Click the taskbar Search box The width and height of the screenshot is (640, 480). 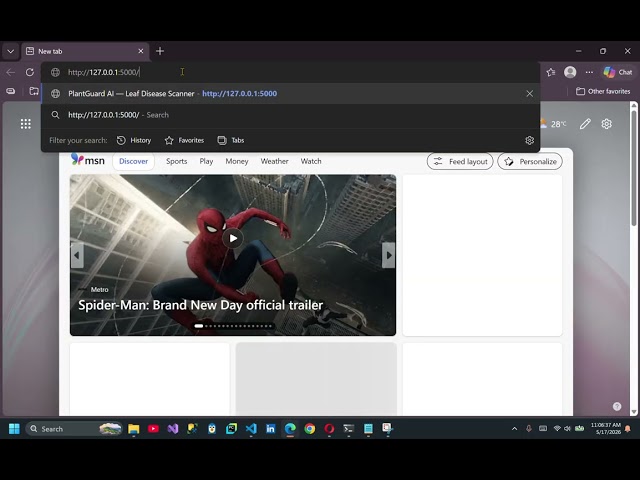[x=74, y=429]
